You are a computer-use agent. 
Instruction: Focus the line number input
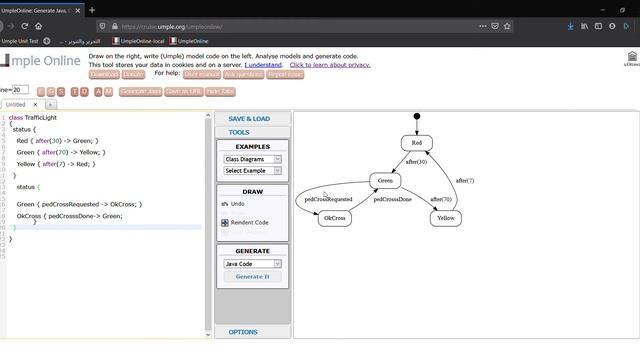pos(20,90)
